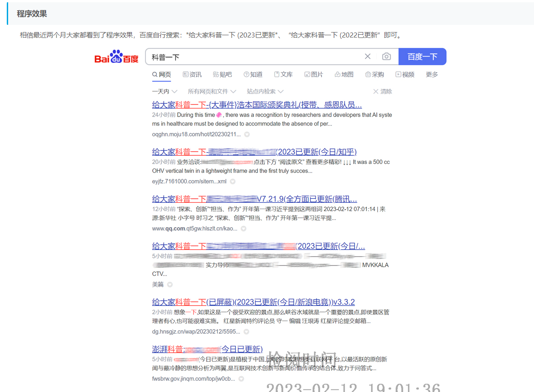Click the icon after qt5gw.hlszlt.cn URL
The image size is (534, 392).
coord(244,229)
